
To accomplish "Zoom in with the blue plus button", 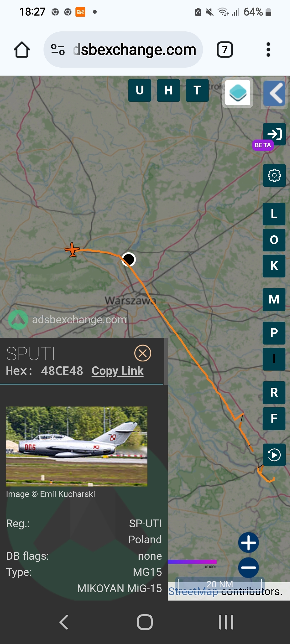I will [248, 543].
